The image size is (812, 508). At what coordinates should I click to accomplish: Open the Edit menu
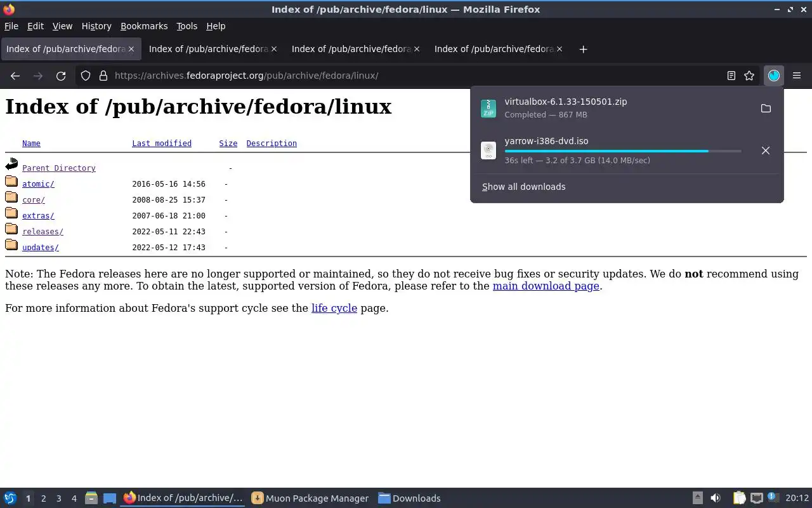point(36,26)
